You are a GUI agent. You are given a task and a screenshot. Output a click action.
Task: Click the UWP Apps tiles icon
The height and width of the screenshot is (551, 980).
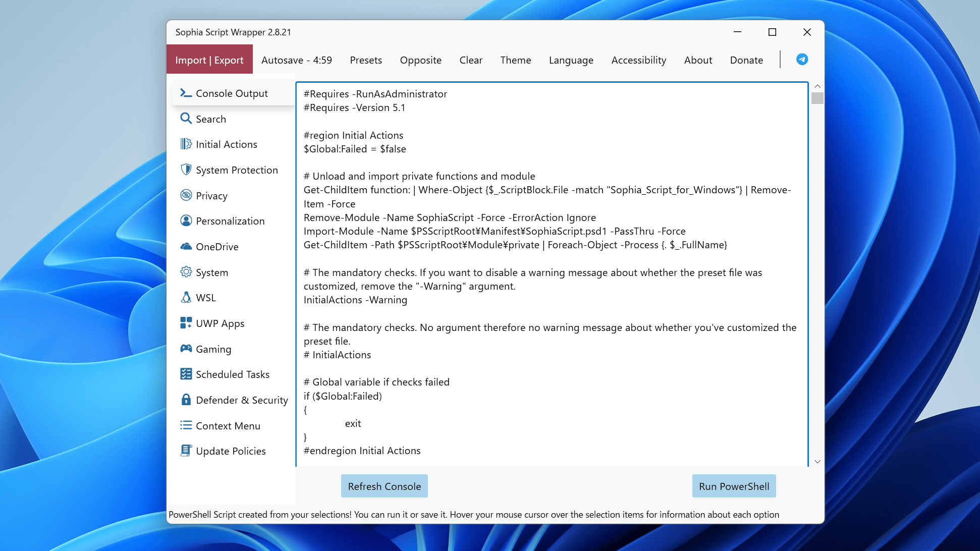pyautogui.click(x=186, y=323)
